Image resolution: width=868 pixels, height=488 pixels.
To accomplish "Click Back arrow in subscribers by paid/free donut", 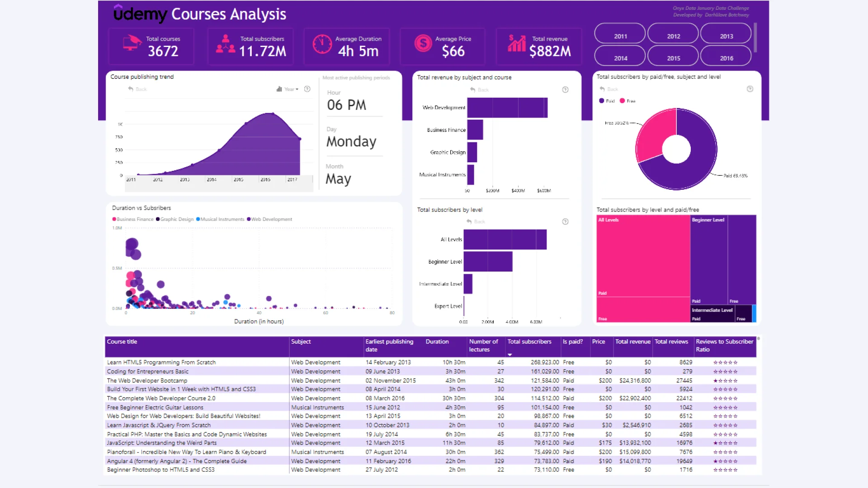I will pos(602,89).
